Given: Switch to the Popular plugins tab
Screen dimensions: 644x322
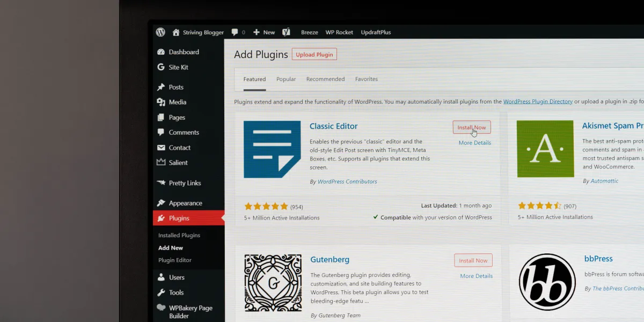Looking at the screenshot, I should click(286, 79).
